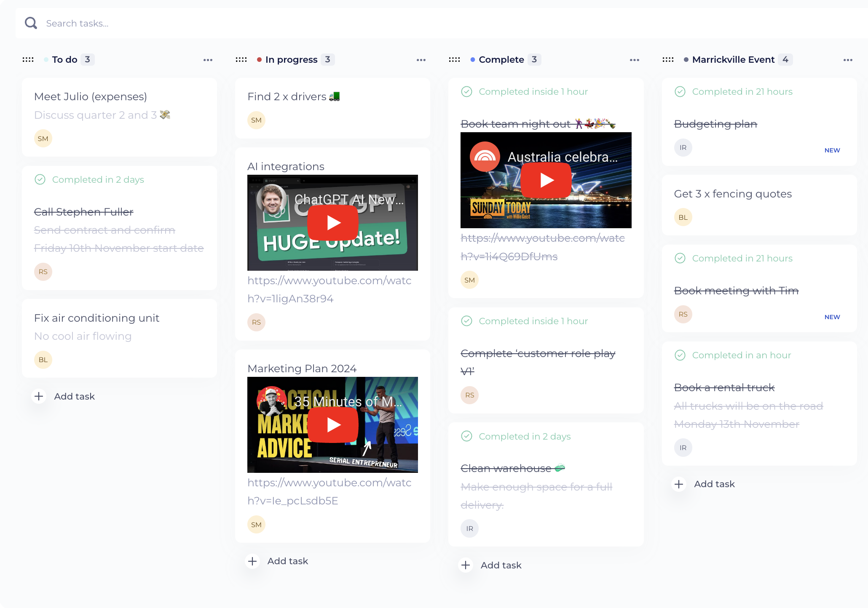Click plus icon to add Complete task
The image size is (868, 608).
coord(466,565)
